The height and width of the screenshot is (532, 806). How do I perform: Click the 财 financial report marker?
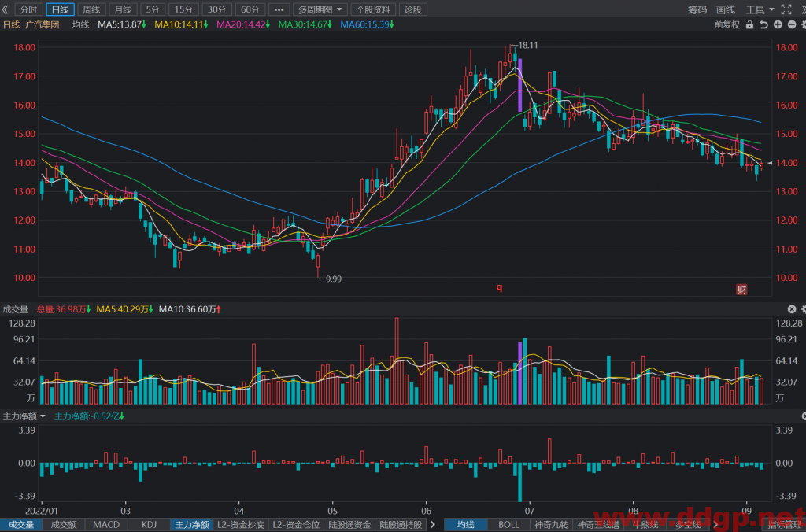741,290
